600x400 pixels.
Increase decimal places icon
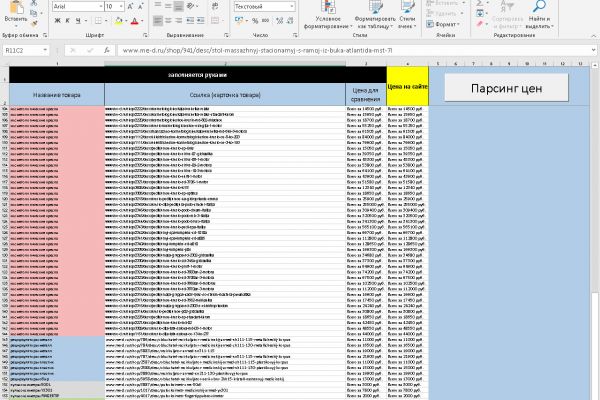(280, 21)
